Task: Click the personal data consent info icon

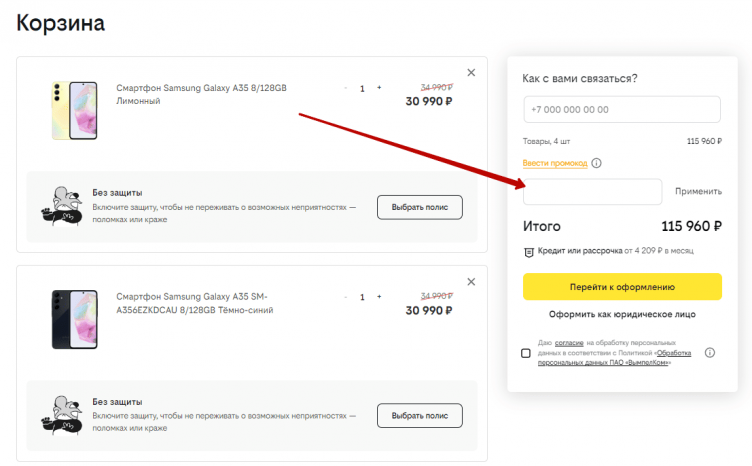Action: [x=710, y=353]
